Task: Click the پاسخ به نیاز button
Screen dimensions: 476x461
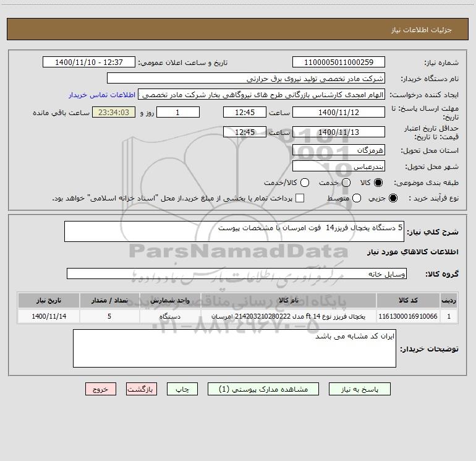Action: (x=359, y=389)
